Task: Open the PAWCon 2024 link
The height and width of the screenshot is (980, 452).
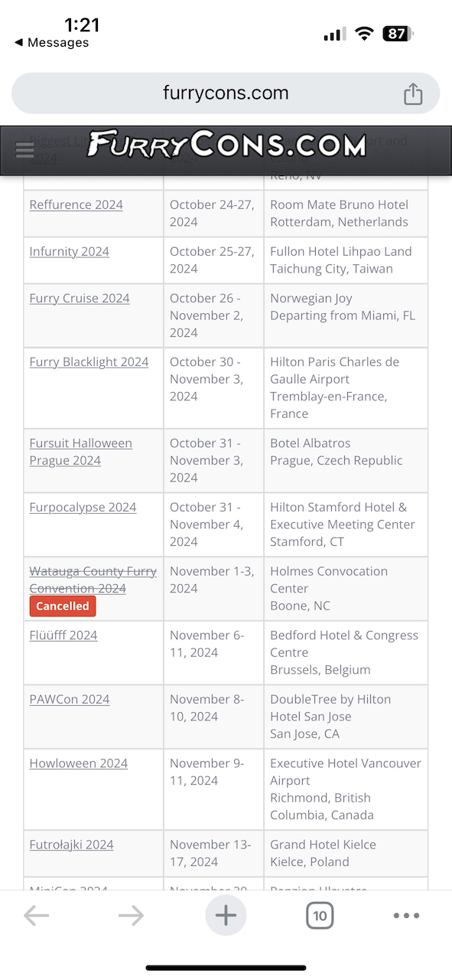Action: pyautogui.click(x=70, y=700)
